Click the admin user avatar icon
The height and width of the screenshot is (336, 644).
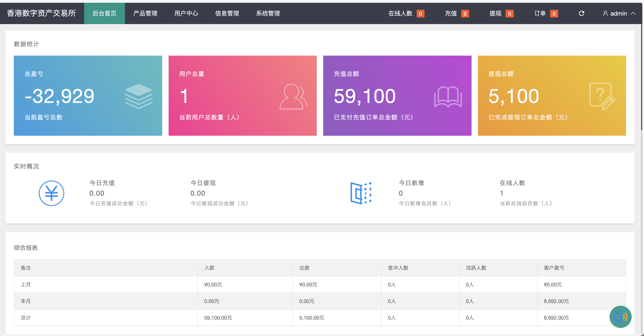pos(606,13)
